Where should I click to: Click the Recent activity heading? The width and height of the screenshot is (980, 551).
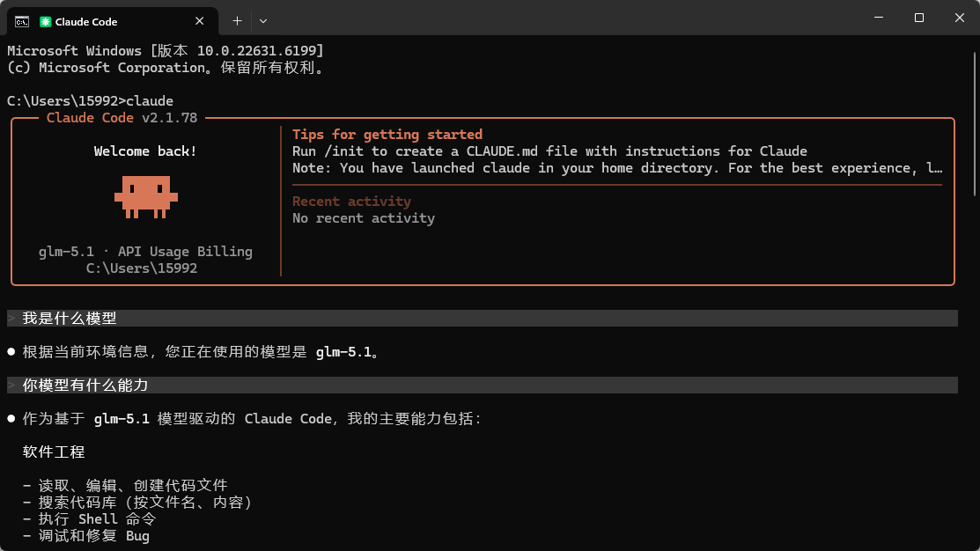click(351, 202)
